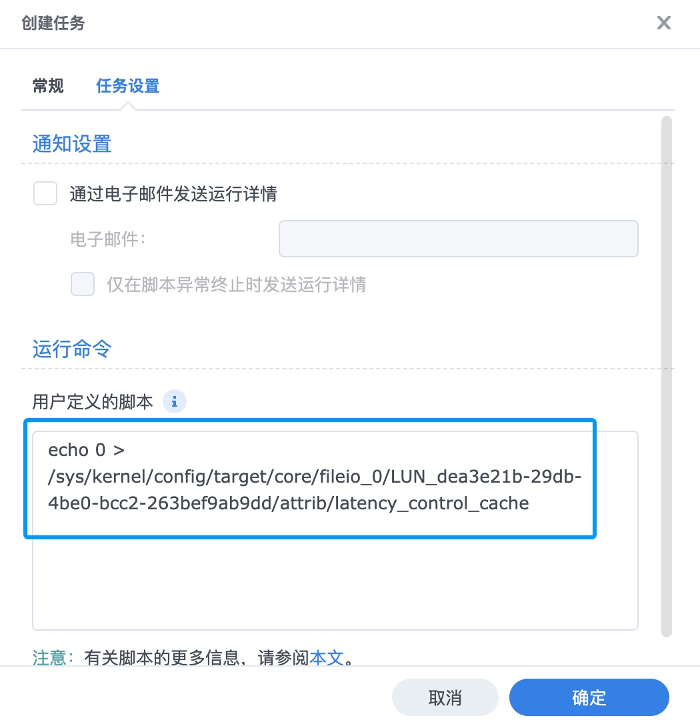This screenshot has height=728, width=700.
Task: Close the 创建任务 dialog with X
Action: click(663, 24)
